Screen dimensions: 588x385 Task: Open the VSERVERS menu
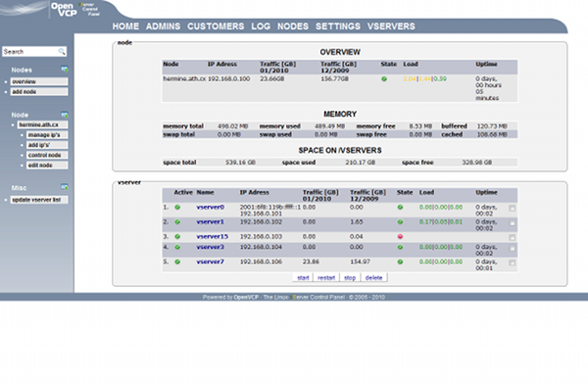(391, 26)
